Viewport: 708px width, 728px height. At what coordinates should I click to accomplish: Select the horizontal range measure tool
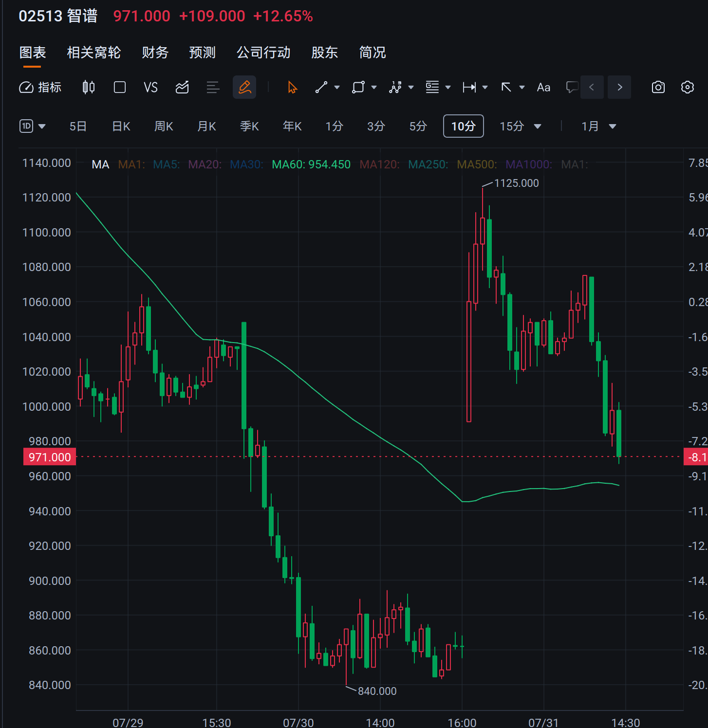click(469, 87)
